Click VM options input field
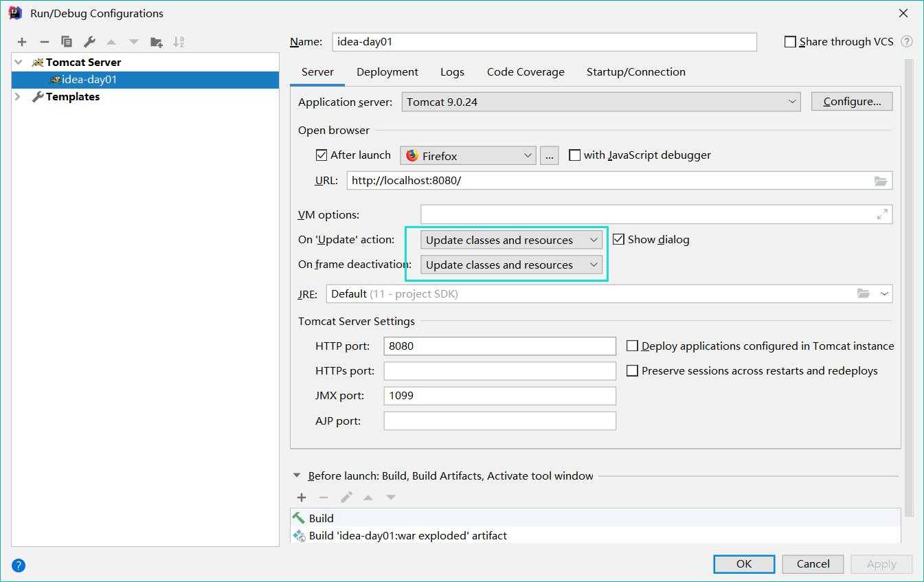The width and height of the screenshot is (924, 582). 656,214
